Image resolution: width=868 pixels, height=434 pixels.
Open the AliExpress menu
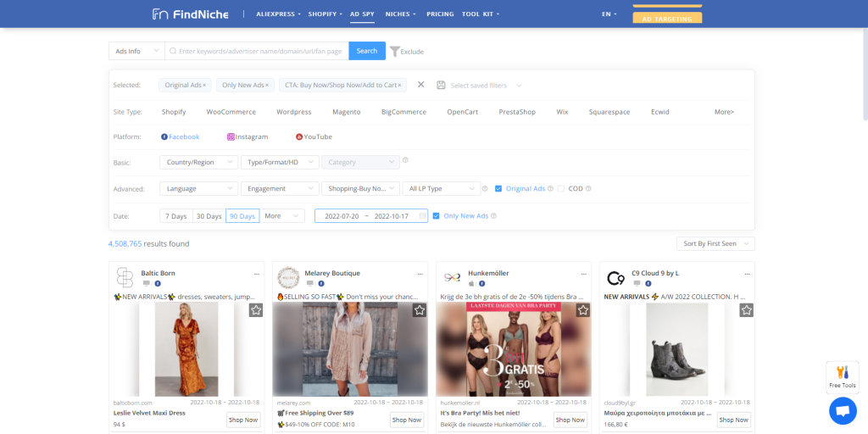278,14
